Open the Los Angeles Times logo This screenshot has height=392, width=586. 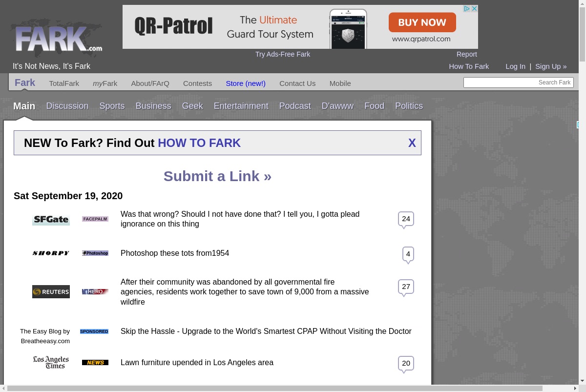pyautogui.click(x=51, y=362)
